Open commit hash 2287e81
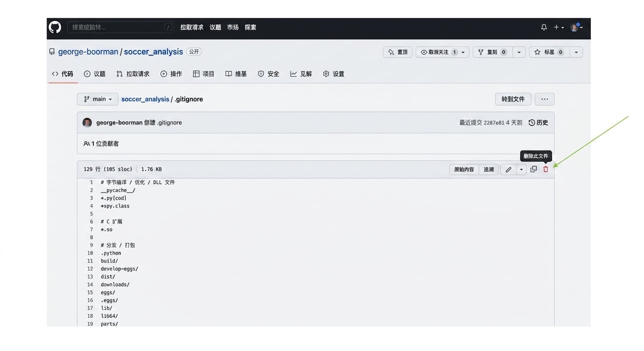644x351 pixels. click(x=494, y=123)
